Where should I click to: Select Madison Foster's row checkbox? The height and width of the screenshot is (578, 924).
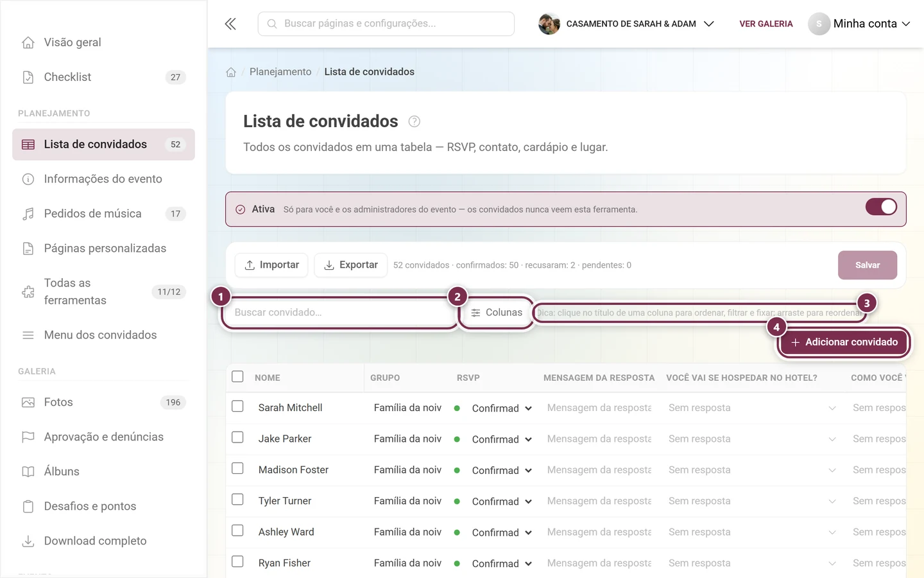point(237,468)
